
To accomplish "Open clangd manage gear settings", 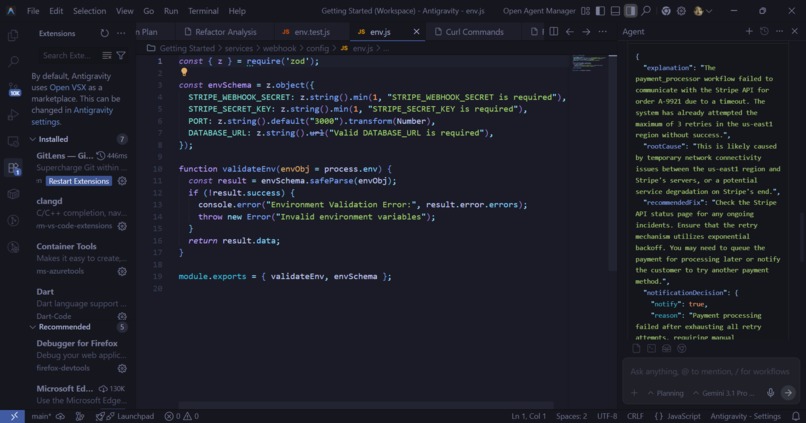I will click(x=122, y=226).
